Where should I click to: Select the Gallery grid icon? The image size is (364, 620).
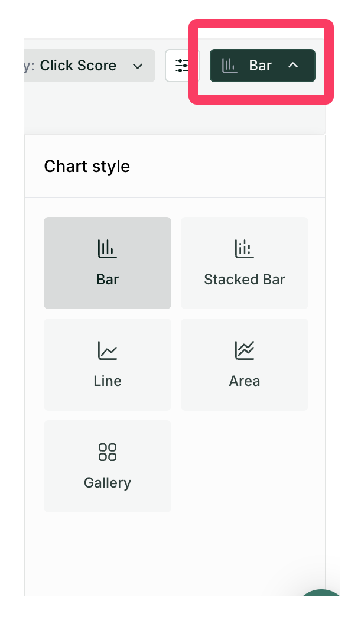108,452
